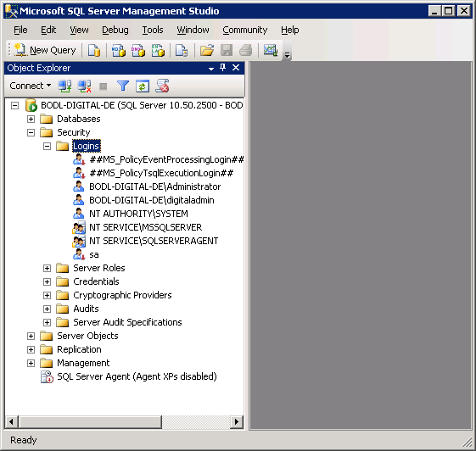Select BODL-DIGITAL-DE\Administrator login
The height and width of the screenshot is (451, 476).
tap(154, 187)
